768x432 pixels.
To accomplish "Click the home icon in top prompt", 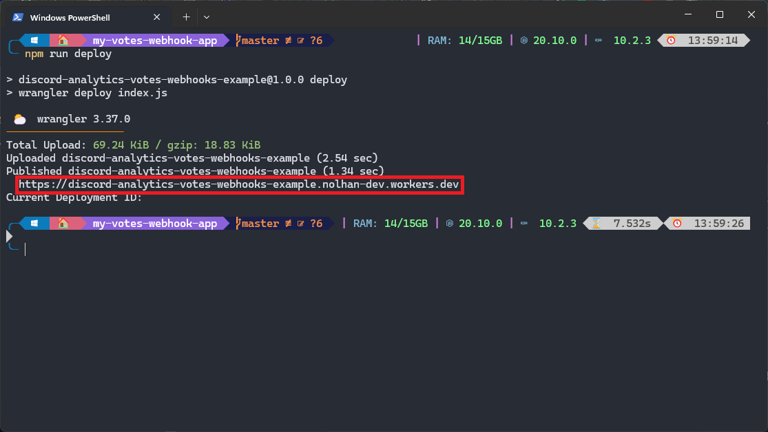I will [x=63, y=41].
